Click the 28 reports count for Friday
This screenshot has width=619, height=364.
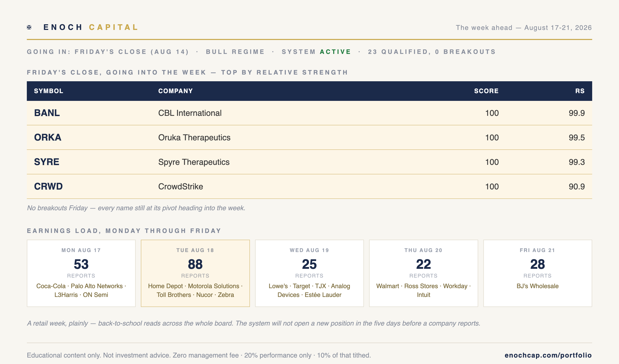(537, 264)
